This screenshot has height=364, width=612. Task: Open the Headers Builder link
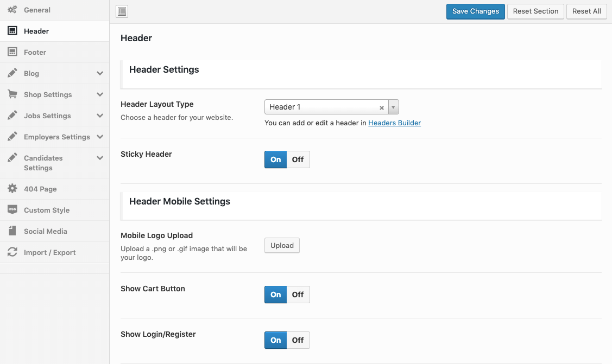point(394,123)
